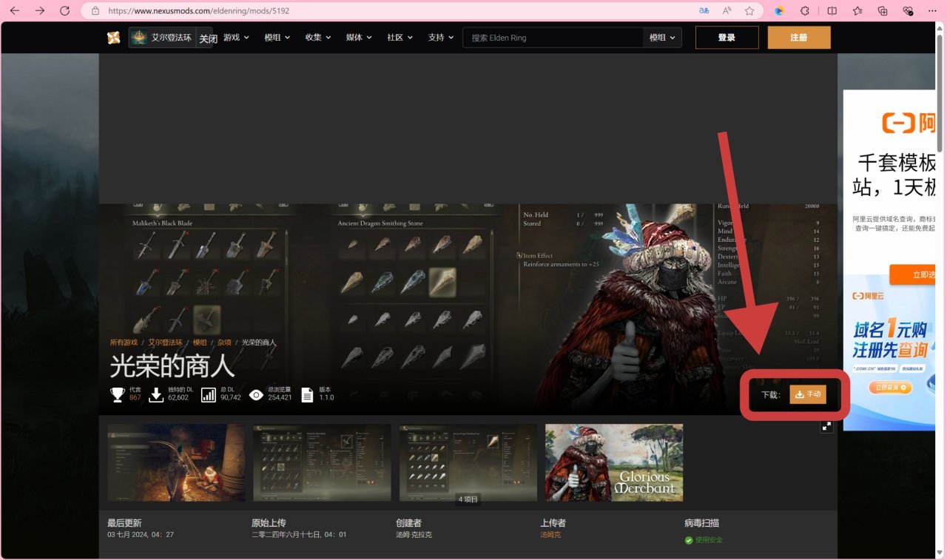
Task: Click the 使用安全 virus scan status
Action: [x=704, y=540]
